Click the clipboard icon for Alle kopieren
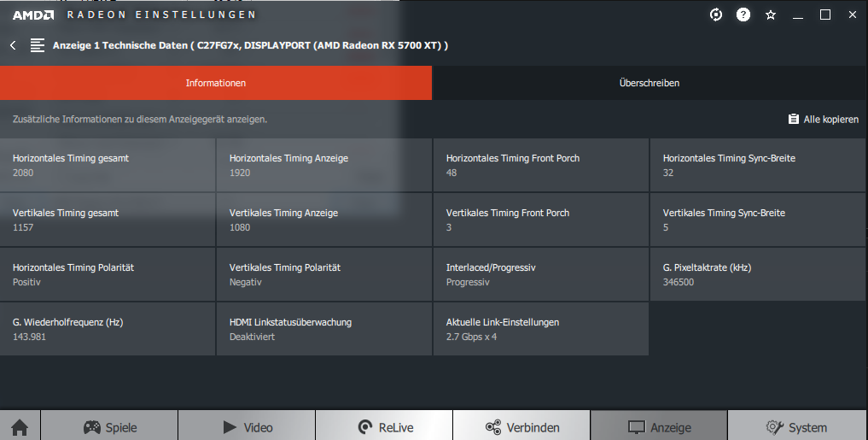 click(793, 119)
